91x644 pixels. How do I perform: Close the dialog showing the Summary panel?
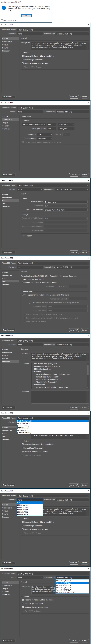[88, 335]
